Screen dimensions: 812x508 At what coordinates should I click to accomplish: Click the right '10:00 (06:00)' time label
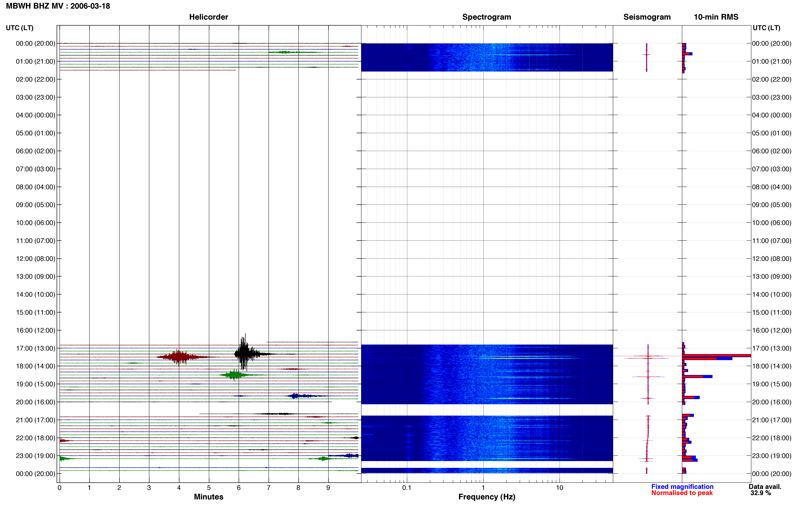(772, 223)
